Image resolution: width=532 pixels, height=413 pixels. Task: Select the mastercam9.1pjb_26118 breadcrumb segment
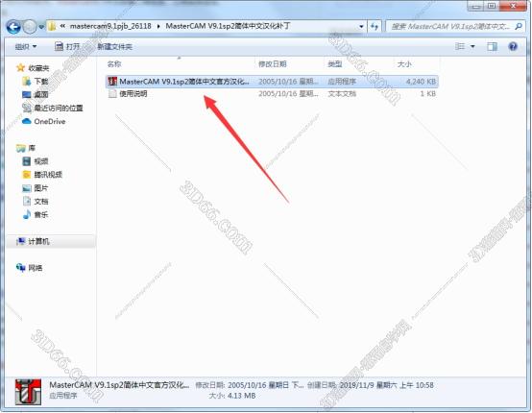[x=110, y=26]
